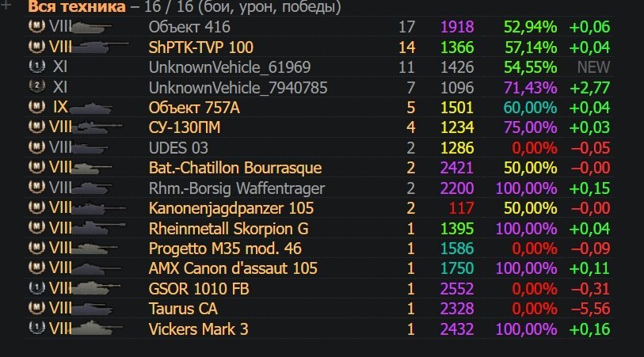Select the Объект 757А vehicle name
Screen dimensions: 644x357
pos(194,108)
